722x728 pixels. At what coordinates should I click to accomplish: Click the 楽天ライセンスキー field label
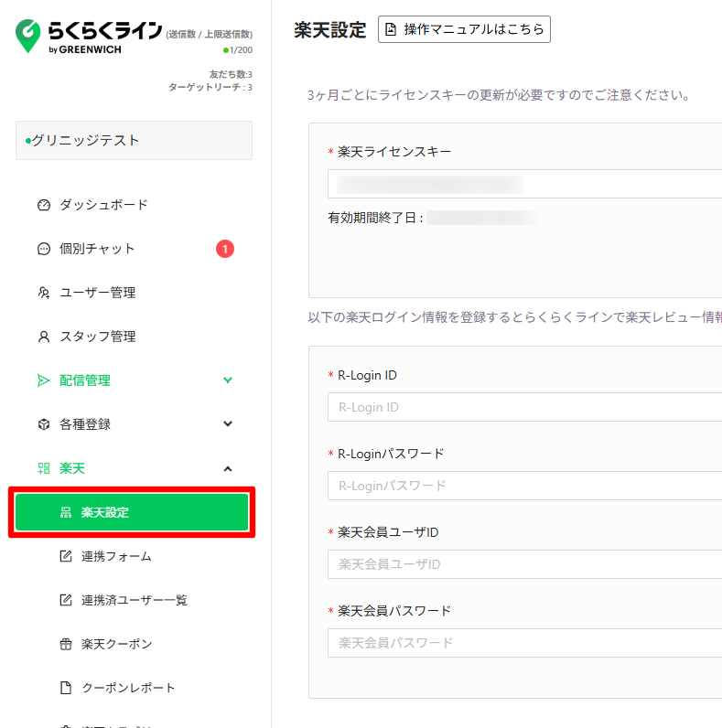pyautogui.click(x=394, y=152)
